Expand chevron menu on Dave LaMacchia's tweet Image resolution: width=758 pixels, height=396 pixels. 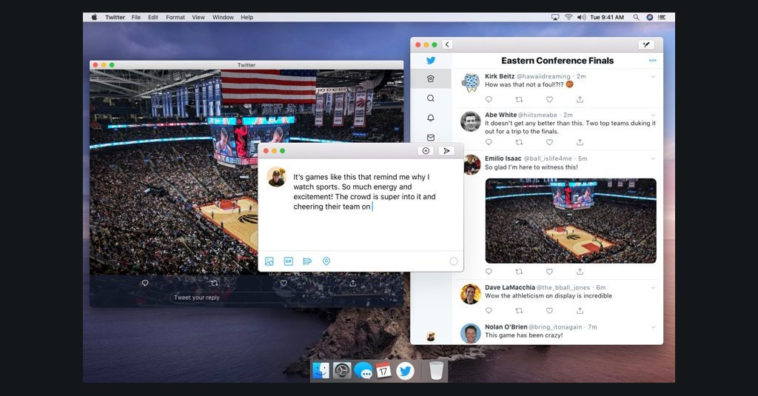tap(653, 288)
